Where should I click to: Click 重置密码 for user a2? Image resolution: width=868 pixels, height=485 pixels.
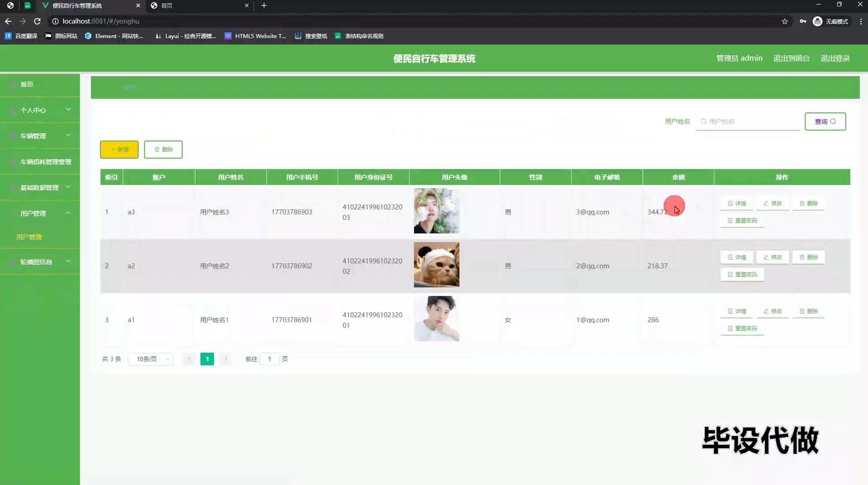pos(742,275)
